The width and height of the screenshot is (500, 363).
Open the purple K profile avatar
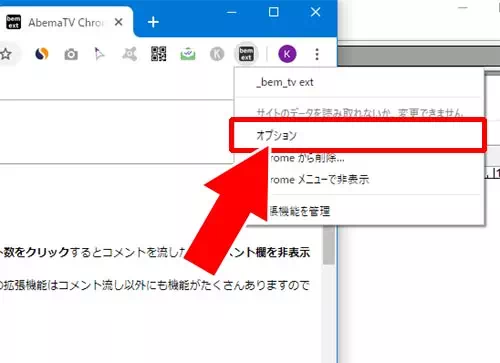click(287, 54)
